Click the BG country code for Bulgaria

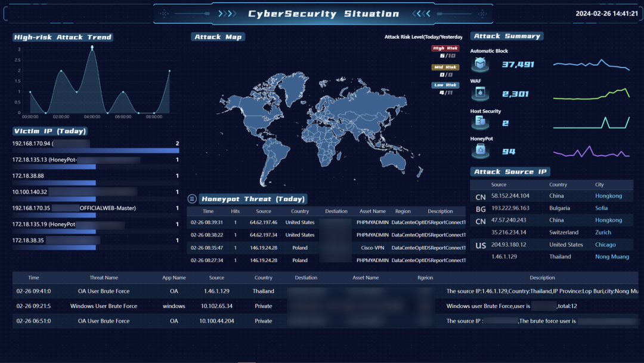pos(481,209)
